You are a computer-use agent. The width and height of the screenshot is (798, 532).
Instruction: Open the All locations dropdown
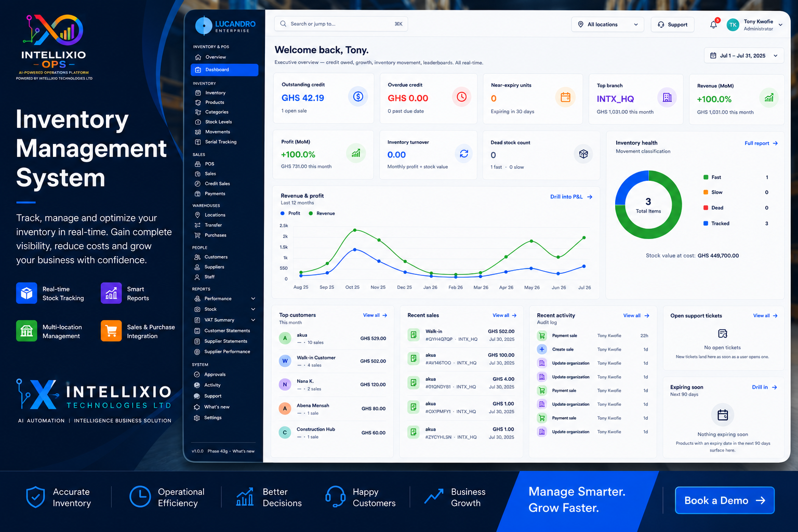pyautogui.click(x=608, y=24)
